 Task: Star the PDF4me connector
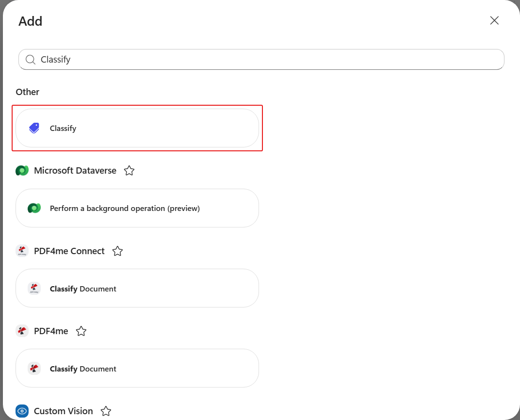pyautogui.click(x=81, y=331)
